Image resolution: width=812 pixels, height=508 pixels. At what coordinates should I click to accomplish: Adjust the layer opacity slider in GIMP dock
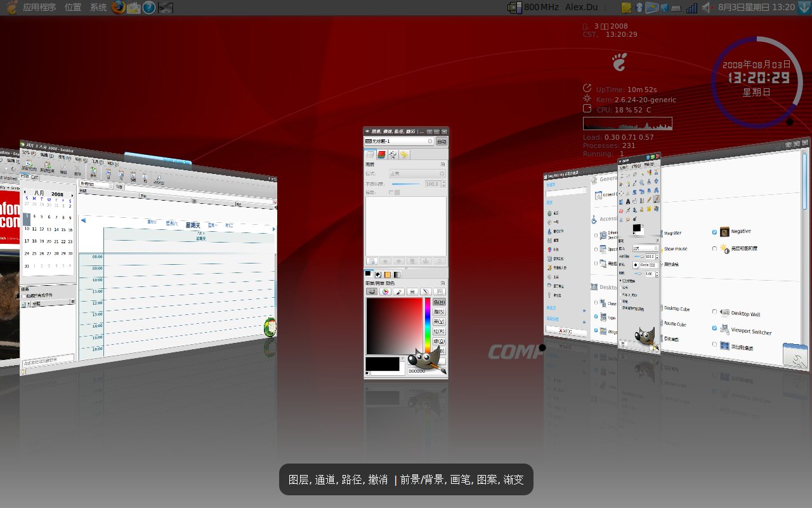pyautogui.click(x=406, y=184)
